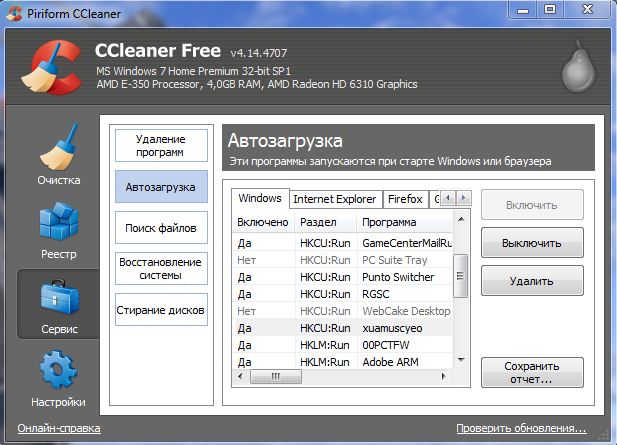Screen dimensions: 617x445
Task: Close the CCleaner window
Action: click(x=587, y=9)
